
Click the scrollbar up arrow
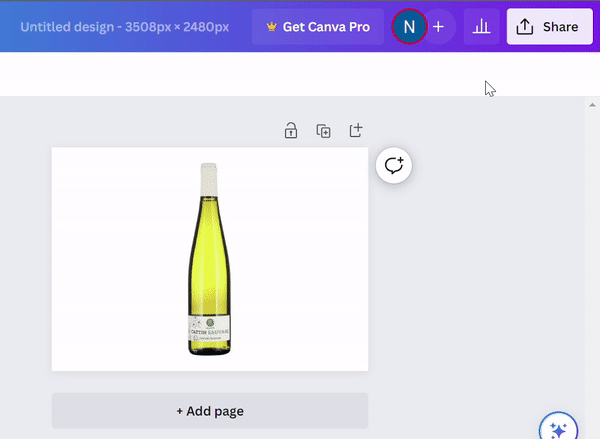click(x=592, y=105)
